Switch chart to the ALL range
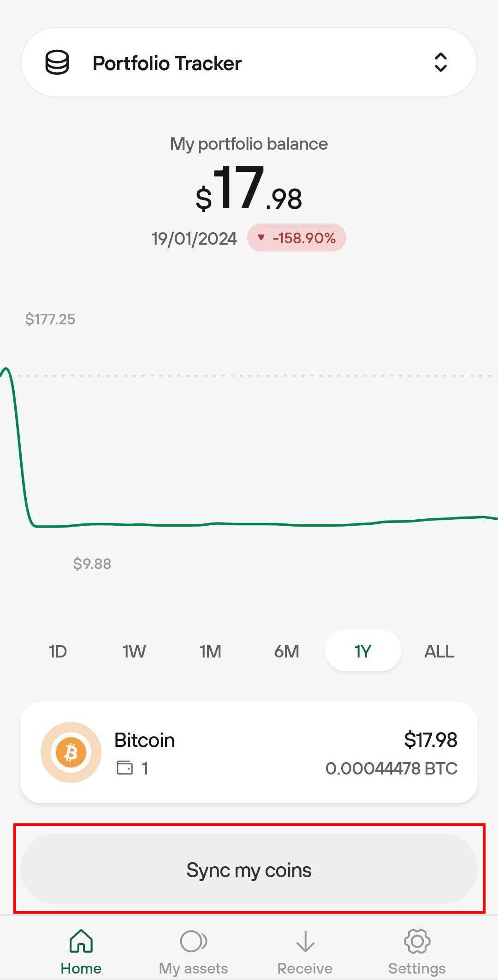498x980 pixels. click(439, 651)
